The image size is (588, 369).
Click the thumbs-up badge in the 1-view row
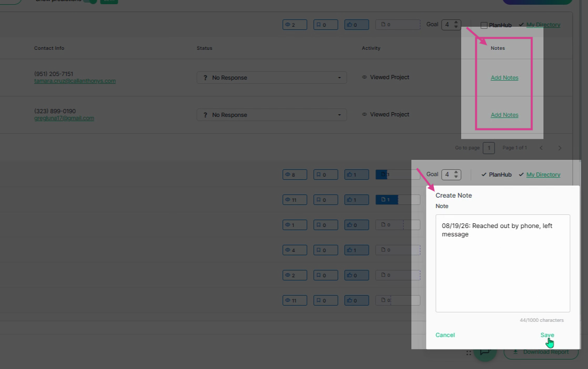tap(356, 225)
